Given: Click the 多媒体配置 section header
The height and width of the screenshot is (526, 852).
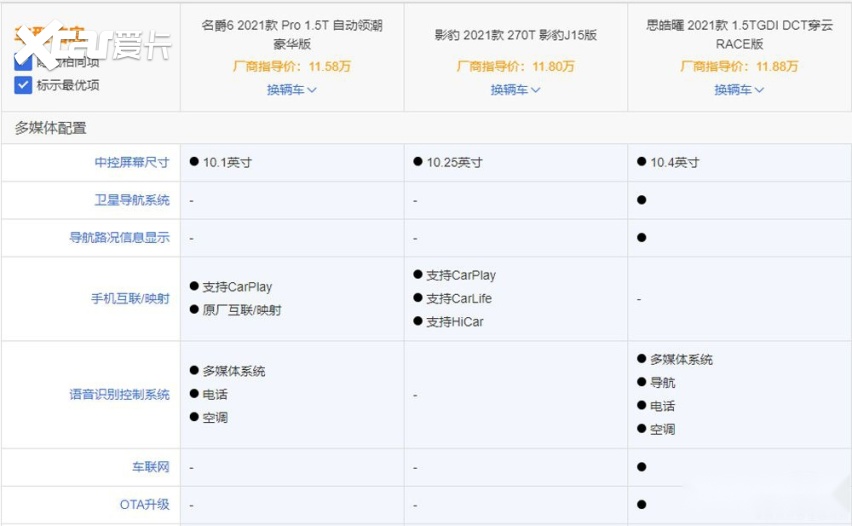Looking at the screenshot, I should (x=50, y=128).
